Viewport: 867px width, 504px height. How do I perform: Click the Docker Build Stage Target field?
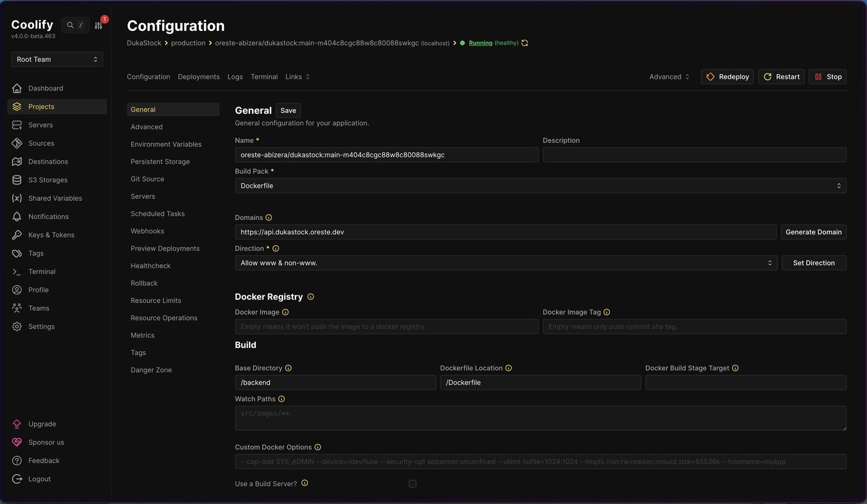click(x=746, y=383)
